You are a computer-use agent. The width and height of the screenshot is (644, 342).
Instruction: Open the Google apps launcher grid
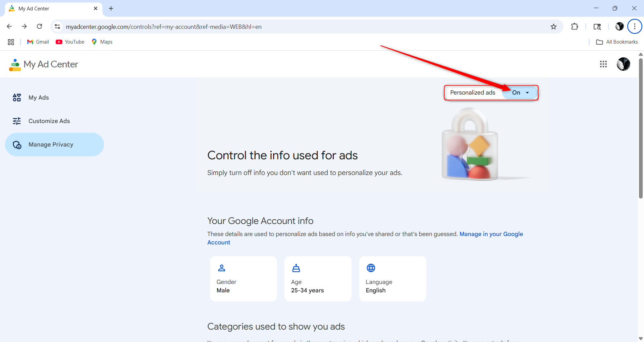pyautogui.click(x=603, y=64)
